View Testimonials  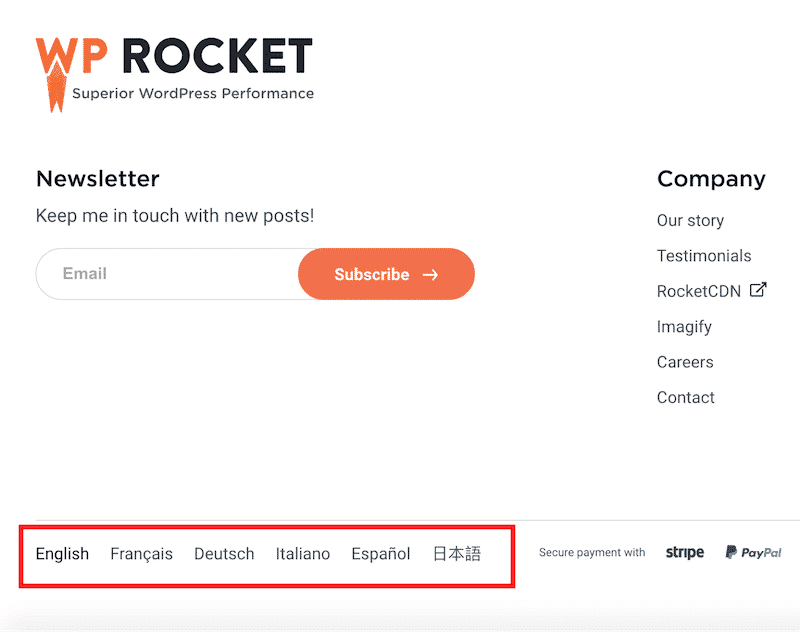[x=704, y=255]
